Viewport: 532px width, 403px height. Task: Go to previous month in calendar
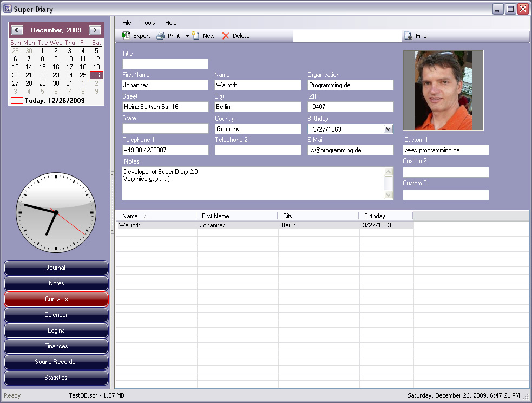click(17, 30)
